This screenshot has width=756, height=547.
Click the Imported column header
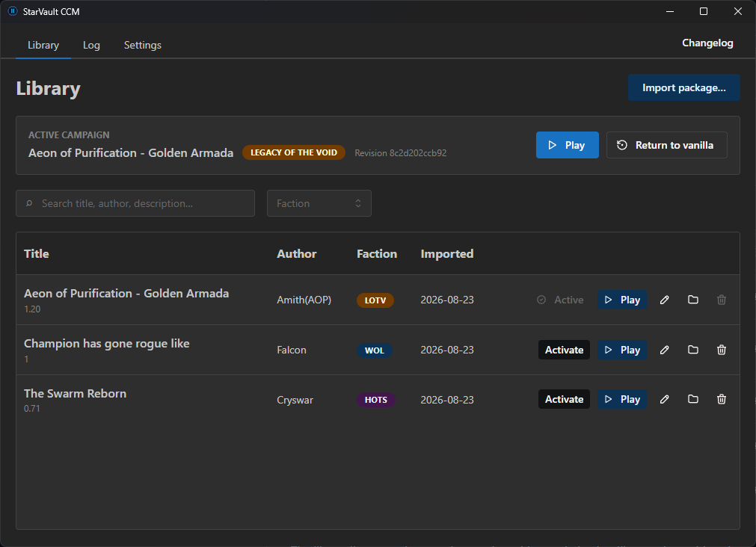[447, 254]
